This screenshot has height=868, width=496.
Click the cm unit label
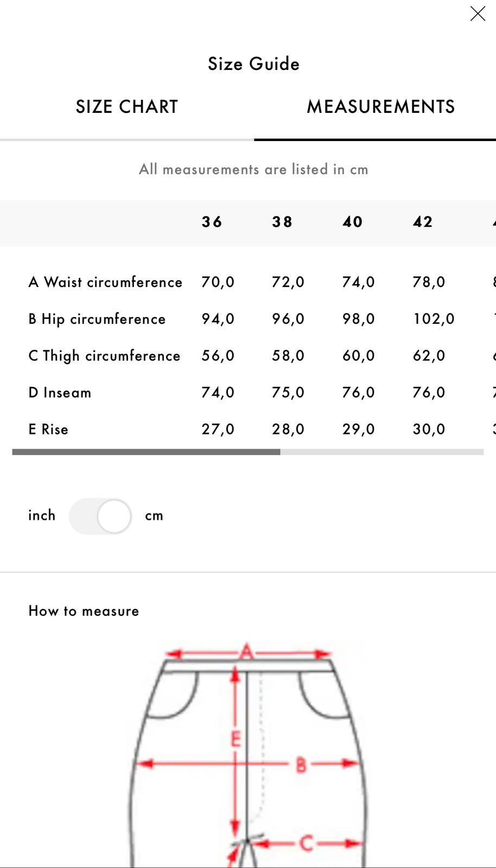point(154,516)
